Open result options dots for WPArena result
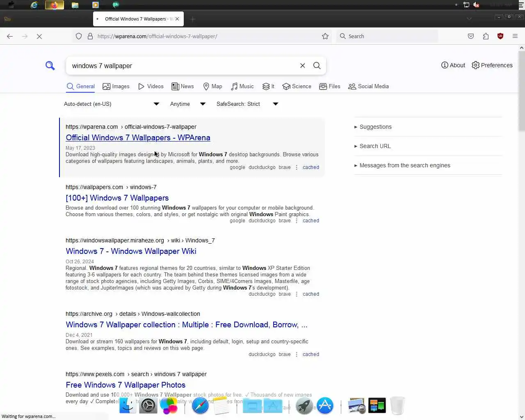 point(297,167)
